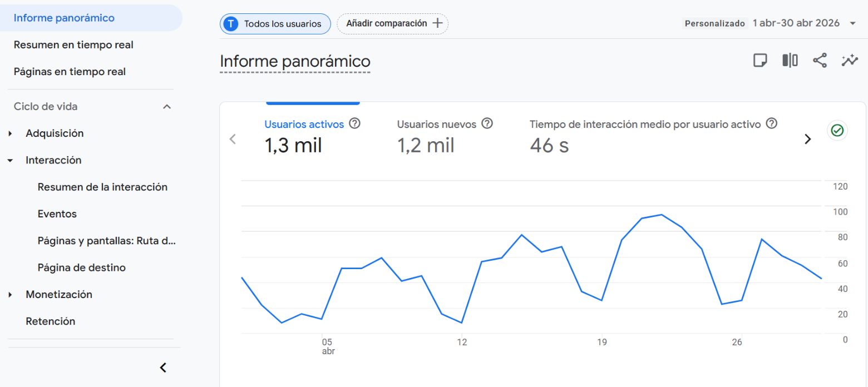Click the Ciclo de vida heading text

pyautogui.click(x=46, y=106)
